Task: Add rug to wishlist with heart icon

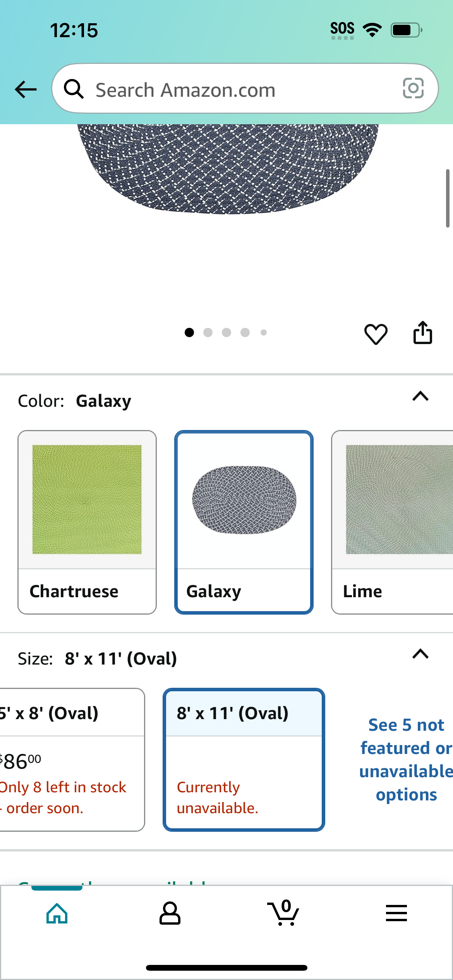Action: point(376,334)
